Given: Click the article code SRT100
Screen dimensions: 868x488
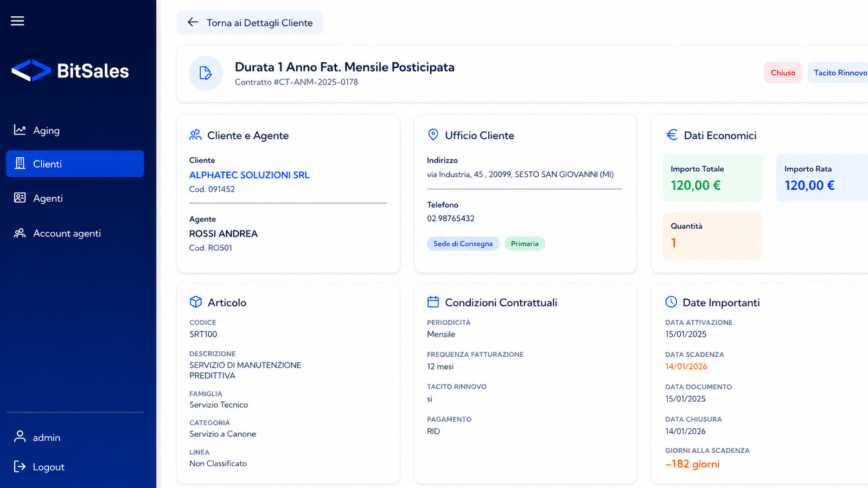Looking at the screenshot, I should tap(203, 335).
